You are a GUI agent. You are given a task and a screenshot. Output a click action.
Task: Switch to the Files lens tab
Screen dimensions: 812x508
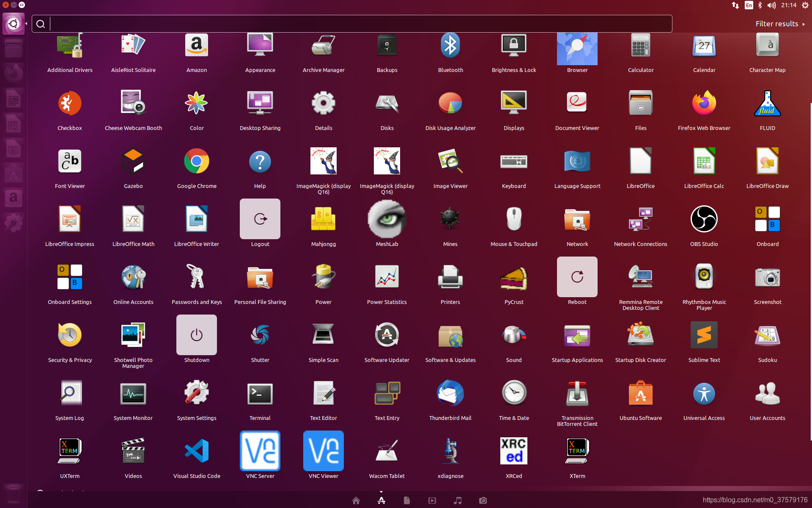(407, 501)
